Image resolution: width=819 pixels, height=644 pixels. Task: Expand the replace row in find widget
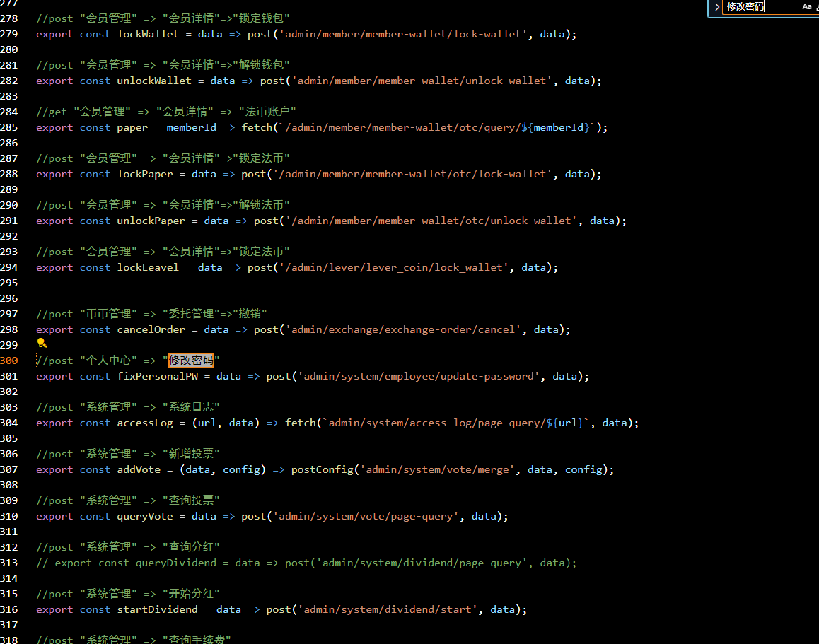point(716,7)
